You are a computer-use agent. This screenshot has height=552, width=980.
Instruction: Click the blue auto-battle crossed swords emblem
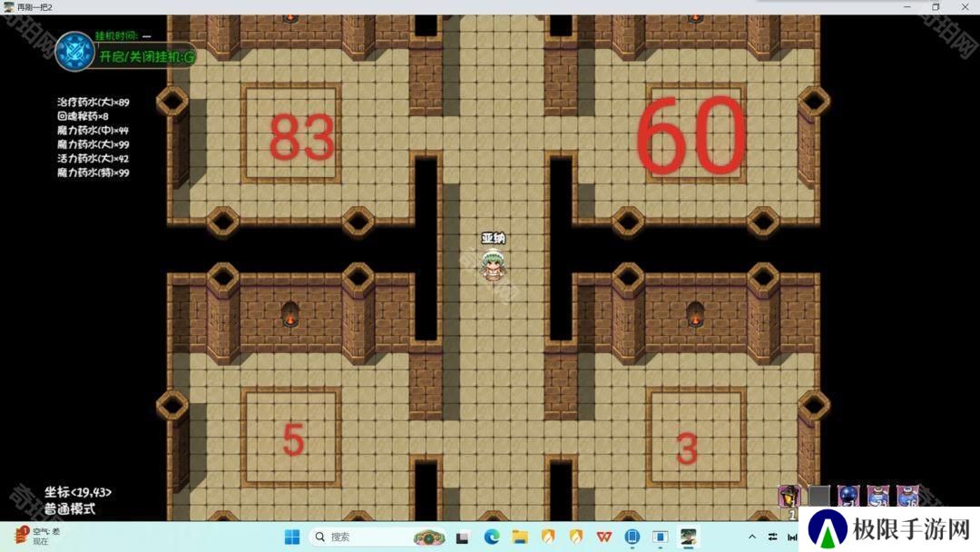click(x=74, y=51)
